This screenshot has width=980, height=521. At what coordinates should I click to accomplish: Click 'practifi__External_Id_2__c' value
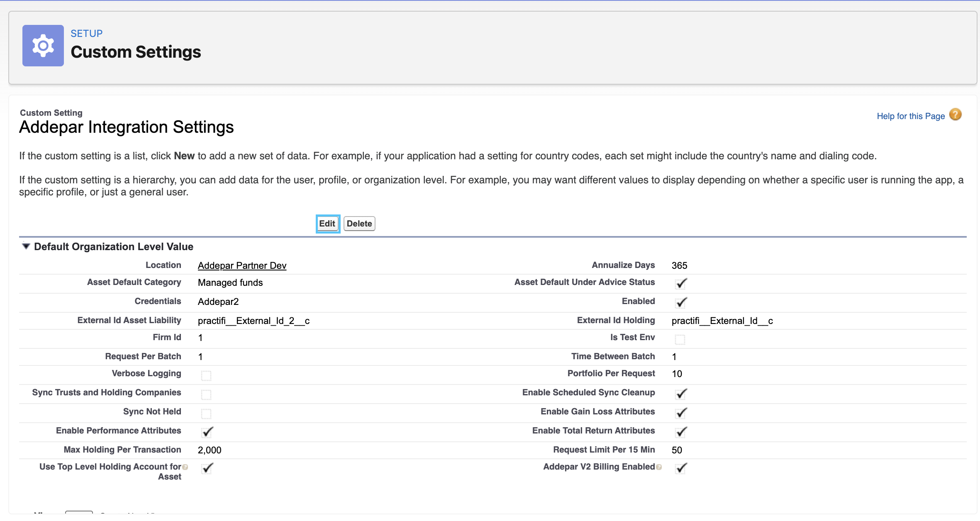[254, 321]
